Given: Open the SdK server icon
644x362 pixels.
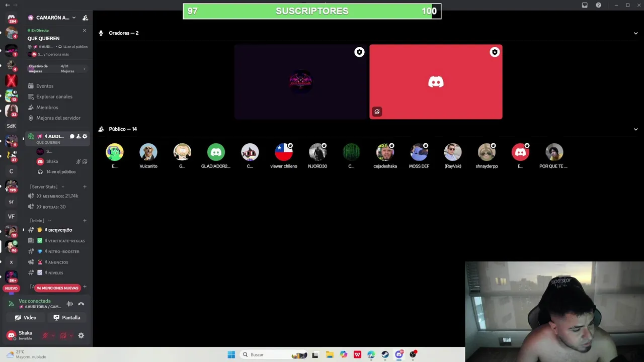Looking at the screenshot, I should 11,126.
